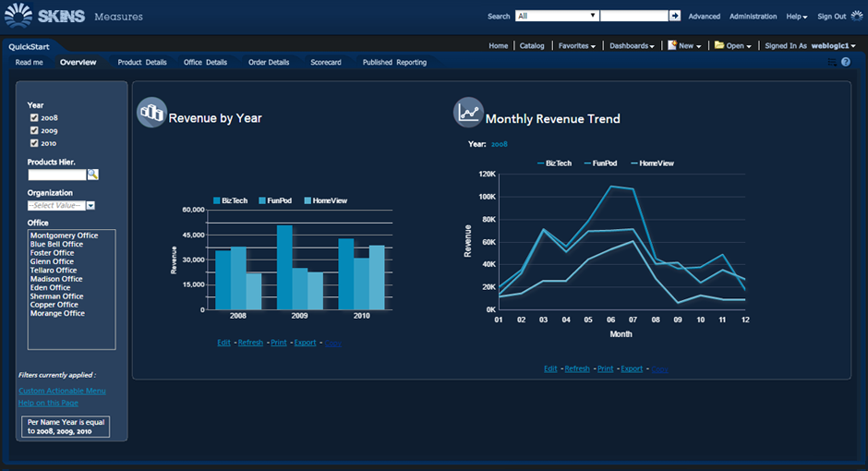Select Foster Office in the Office list
The image size is (868, 471).
[52, 253]
